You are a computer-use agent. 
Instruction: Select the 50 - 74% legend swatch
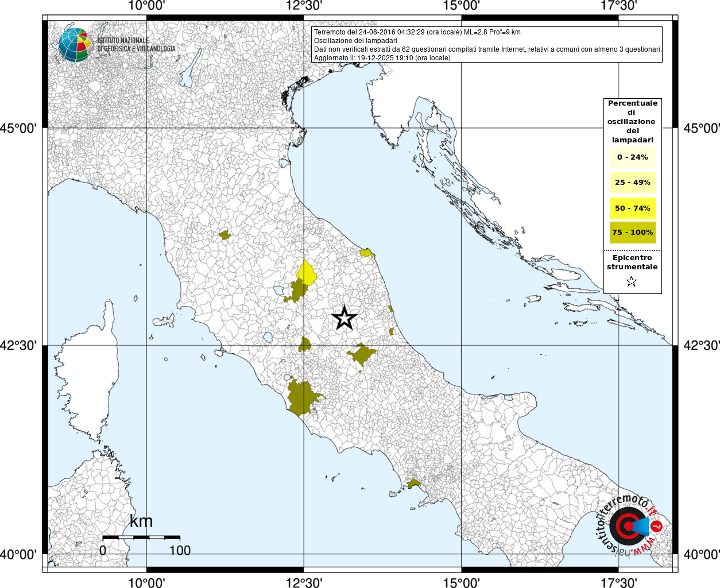[x=632, y=208]
